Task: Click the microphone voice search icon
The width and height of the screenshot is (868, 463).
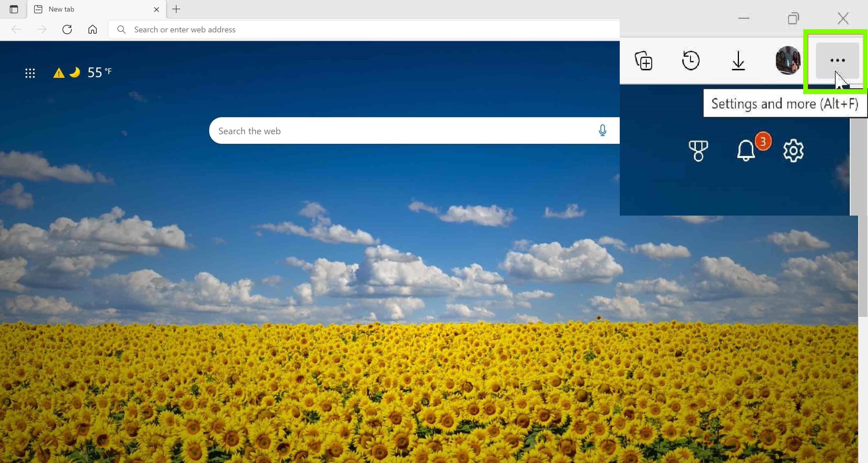Action: [x=602, y=131]
